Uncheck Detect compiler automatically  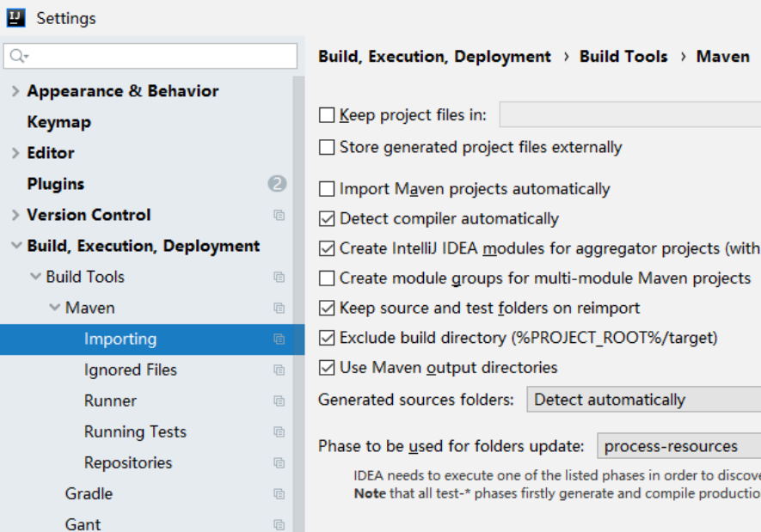click(327, 219)
